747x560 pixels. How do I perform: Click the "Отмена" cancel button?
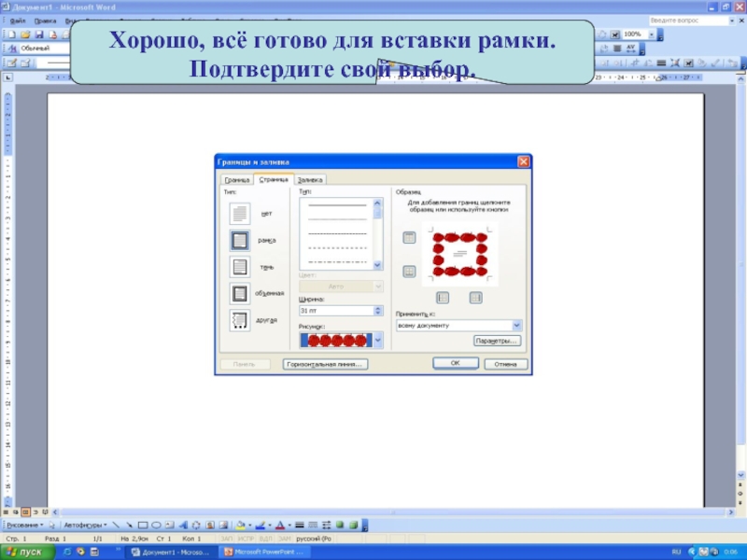[505, 364]
